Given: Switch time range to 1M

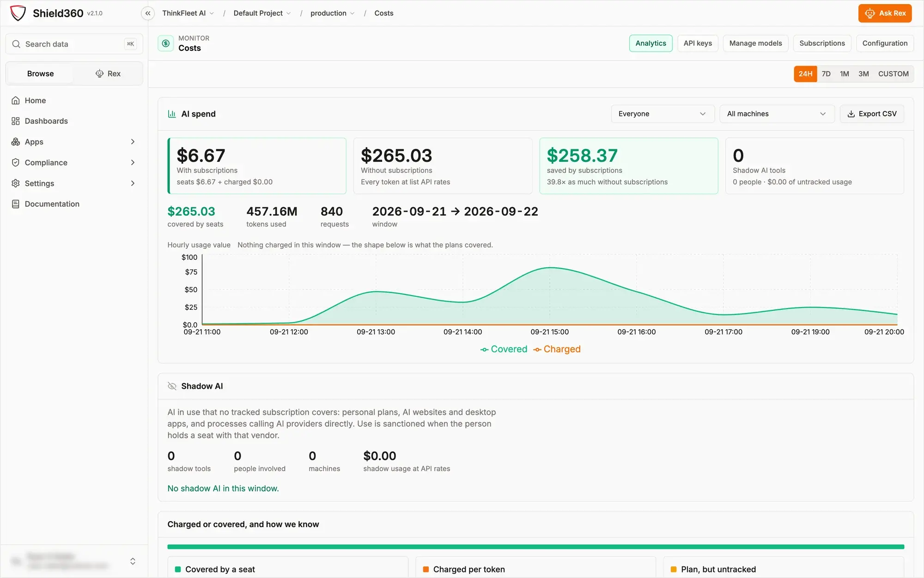Looking at the screenshot, I should pyautogui.click(x=845, y=74).
